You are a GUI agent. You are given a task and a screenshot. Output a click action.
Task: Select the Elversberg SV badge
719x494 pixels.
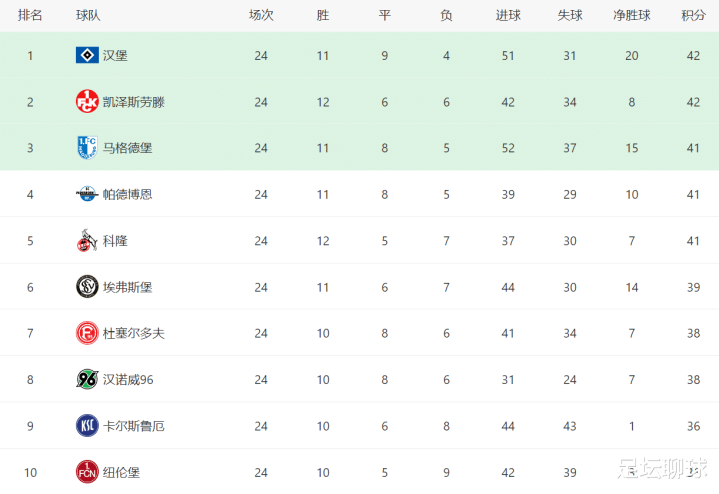click(87, 287)
